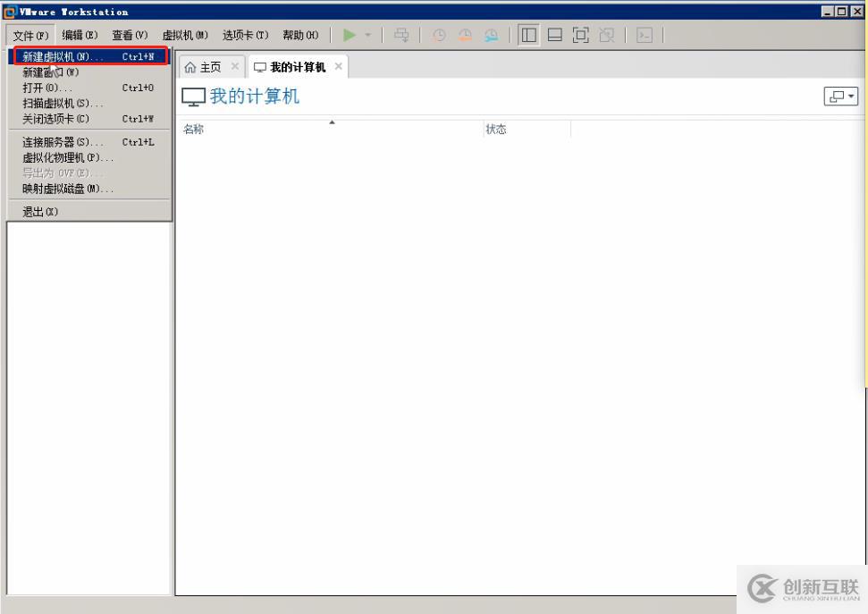Choose 新建窗口(W) menu entry
Viewport: 868px width, 614px height.
[x=89, y=72]
